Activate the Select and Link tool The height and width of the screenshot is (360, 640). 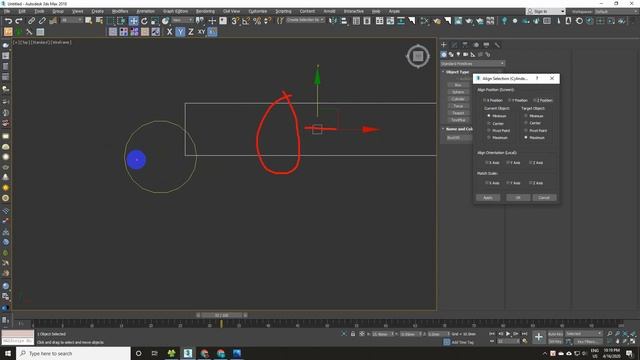[x=31, y=21]
